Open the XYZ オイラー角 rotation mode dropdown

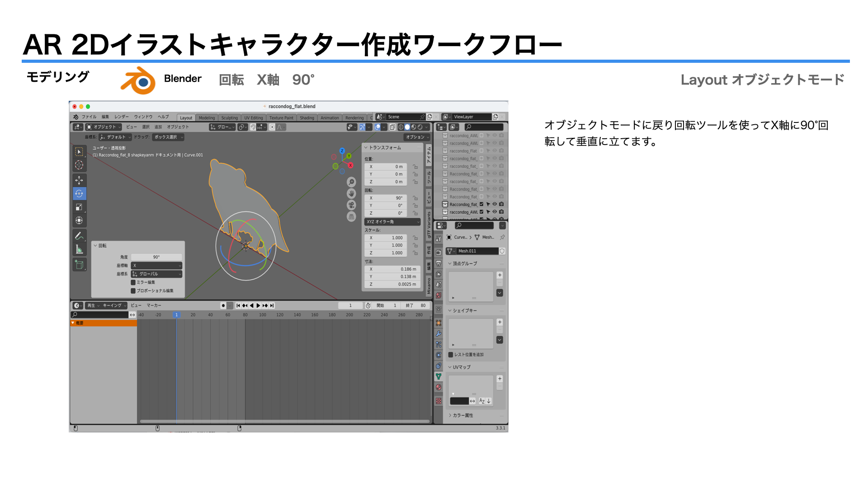pos(392,222)
